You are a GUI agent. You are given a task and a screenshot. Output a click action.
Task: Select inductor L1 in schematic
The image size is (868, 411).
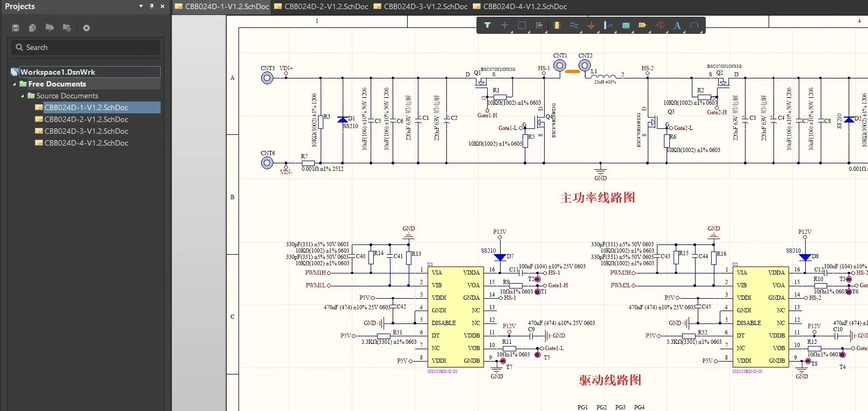point(604,77)
